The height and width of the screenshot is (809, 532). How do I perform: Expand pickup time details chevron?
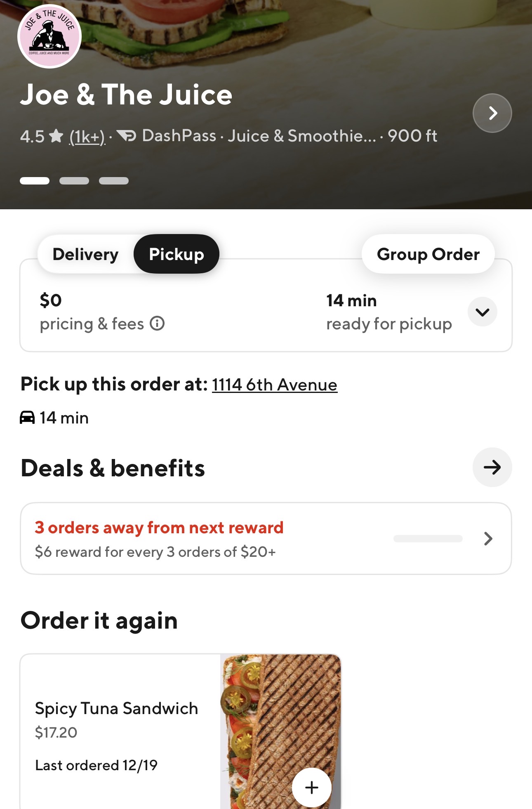click(482, 312)
